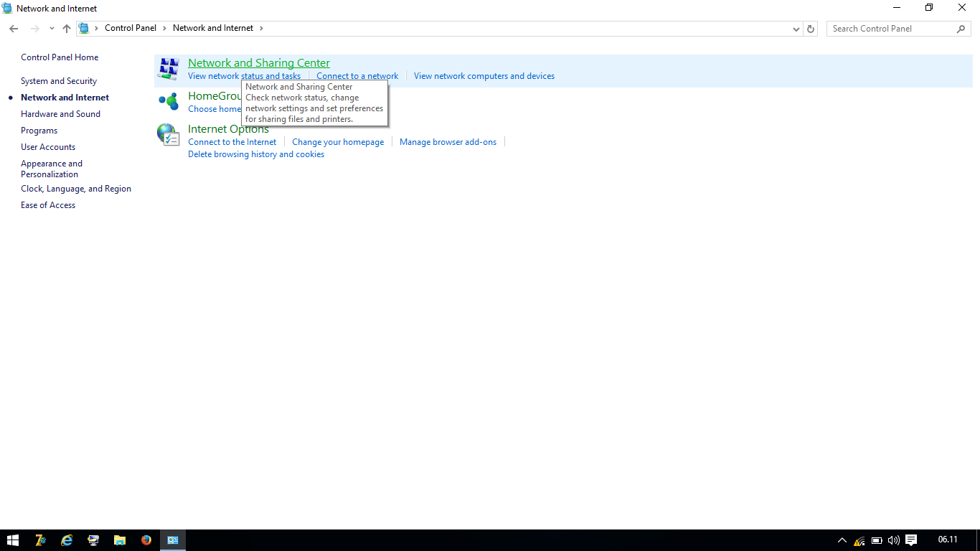This screenshot has width=980, height=551.
Task: Launch Firefox from the taskbar
Action: click(146, 540)
